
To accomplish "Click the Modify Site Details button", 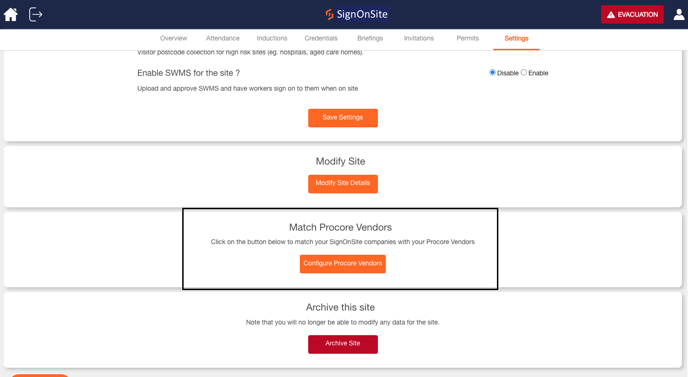I will point(343,183).
